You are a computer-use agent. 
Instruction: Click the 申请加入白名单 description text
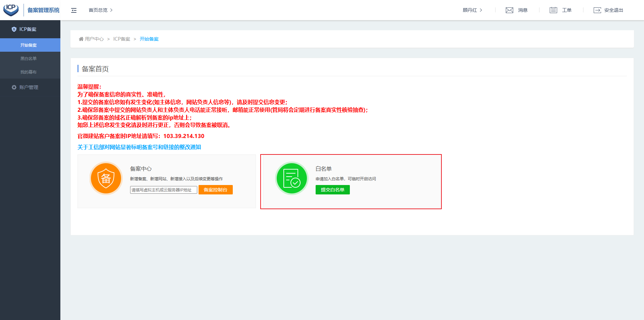point(346,179)
